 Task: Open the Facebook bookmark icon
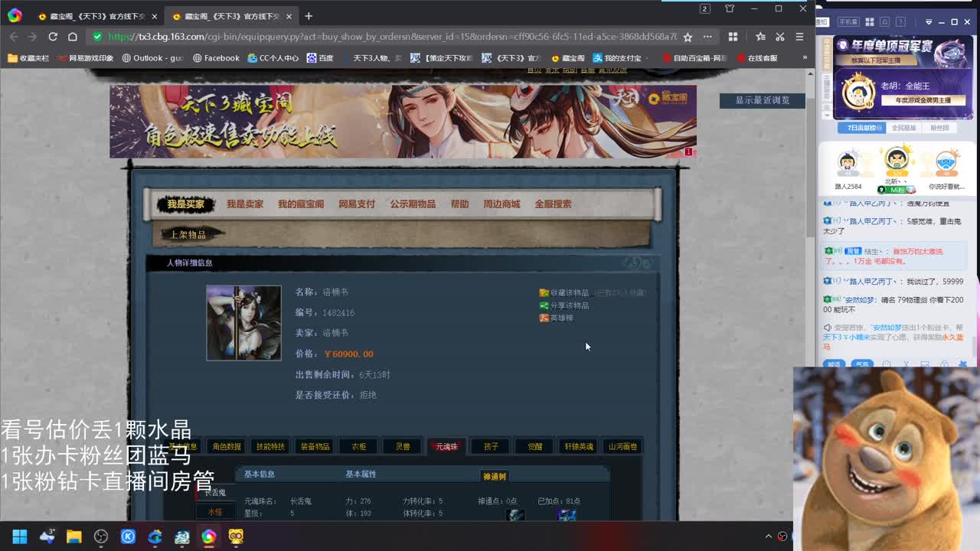pyautogui.click(x=198, y=57)
